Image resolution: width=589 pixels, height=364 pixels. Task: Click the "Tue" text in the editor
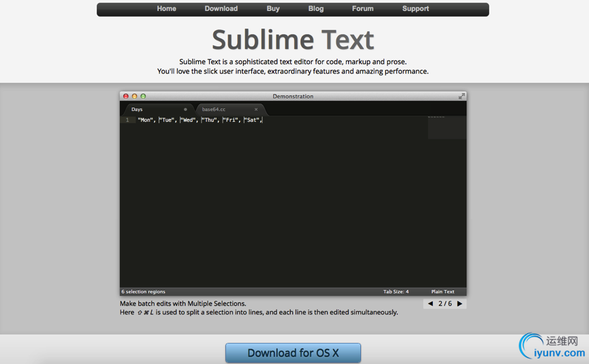pos(166,120)
